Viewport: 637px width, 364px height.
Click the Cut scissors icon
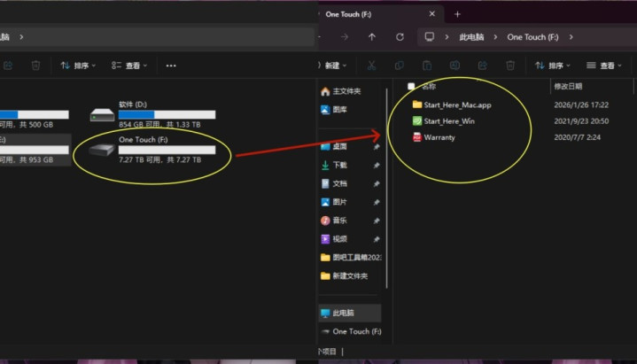tap(372, 66)
